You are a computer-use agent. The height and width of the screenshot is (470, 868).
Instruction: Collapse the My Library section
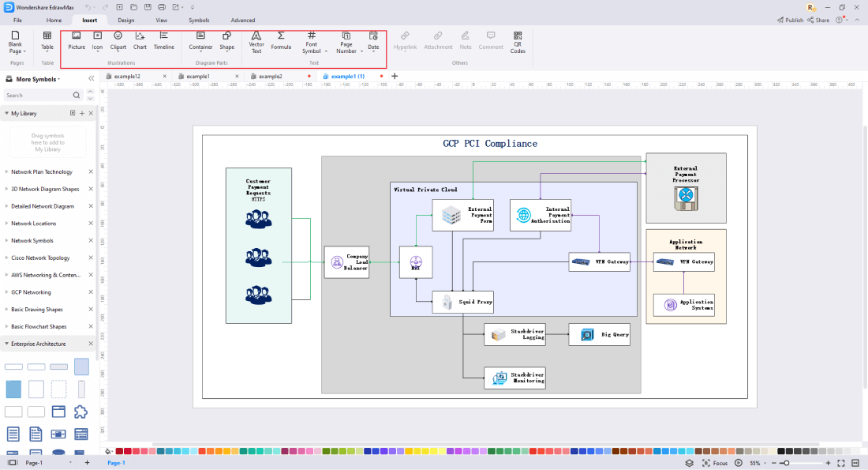tap(6, 113)
